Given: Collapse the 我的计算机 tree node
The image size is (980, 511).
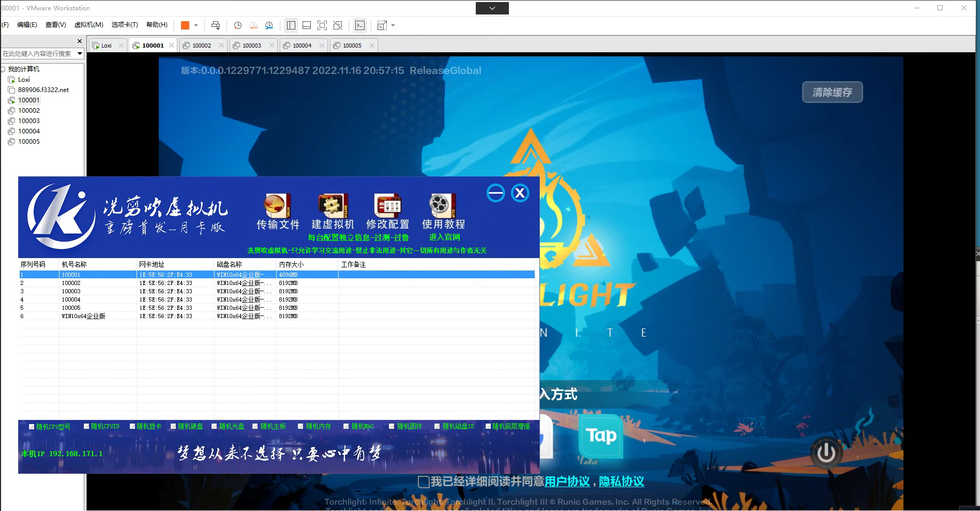Looking at the screenshot, I should [3, 69].
